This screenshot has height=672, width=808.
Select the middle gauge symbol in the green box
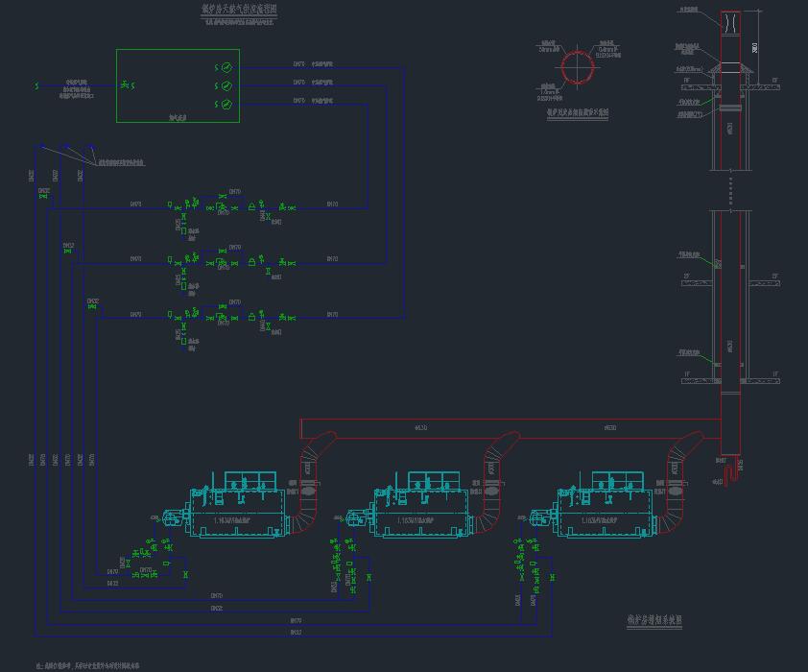click(x=226, y=86)
